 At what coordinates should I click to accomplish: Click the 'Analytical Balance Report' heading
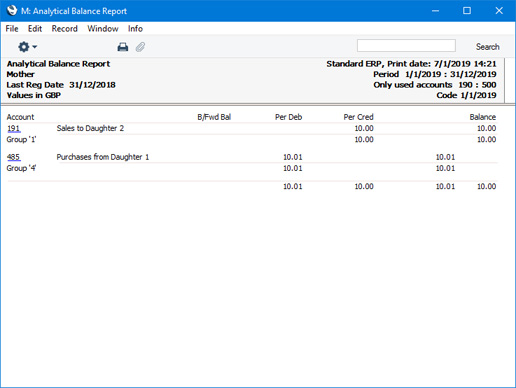point(58,64)
